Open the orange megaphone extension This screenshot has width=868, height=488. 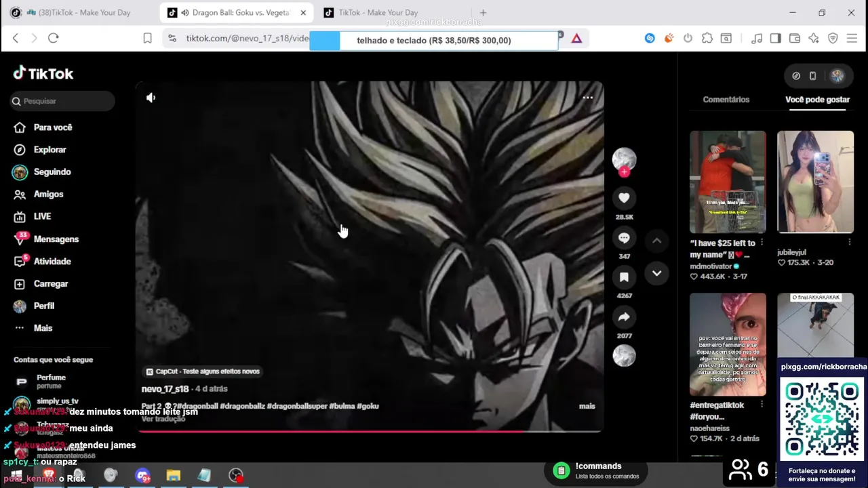click(x=669, y=39)
